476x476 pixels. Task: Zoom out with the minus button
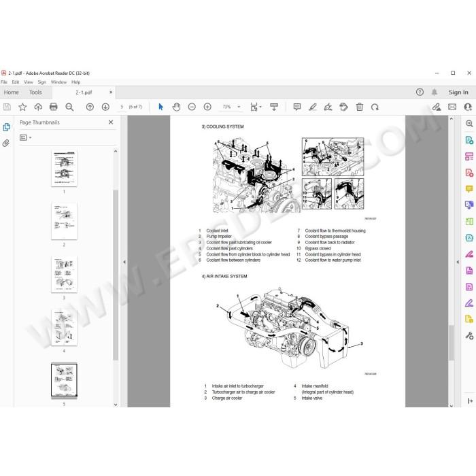pos(192,107)
